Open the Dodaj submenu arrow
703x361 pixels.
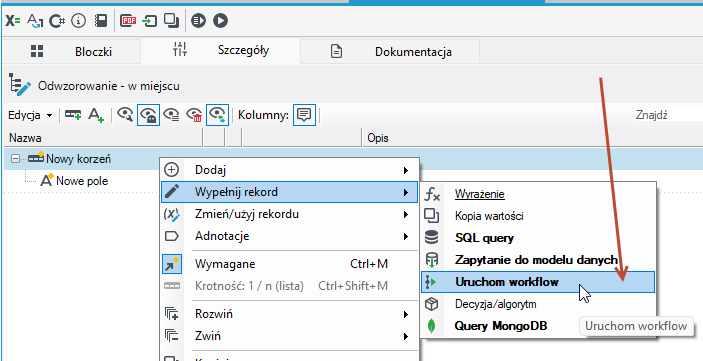click(x=406, y=170)
